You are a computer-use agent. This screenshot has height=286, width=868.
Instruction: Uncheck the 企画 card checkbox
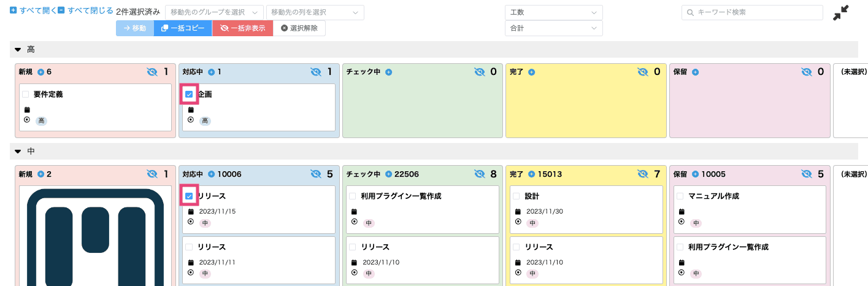(x=189, y=95)
